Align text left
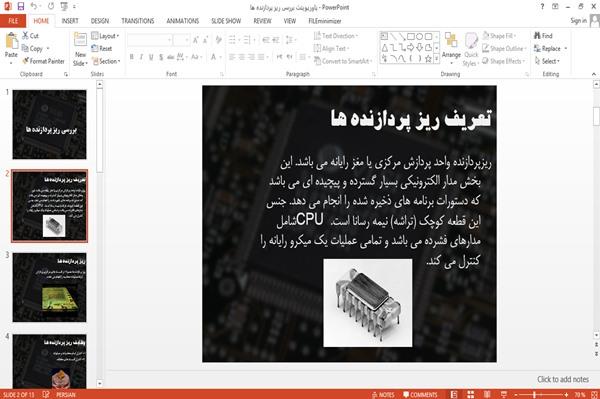Viewport: 600px width, 399px height. 232,57
